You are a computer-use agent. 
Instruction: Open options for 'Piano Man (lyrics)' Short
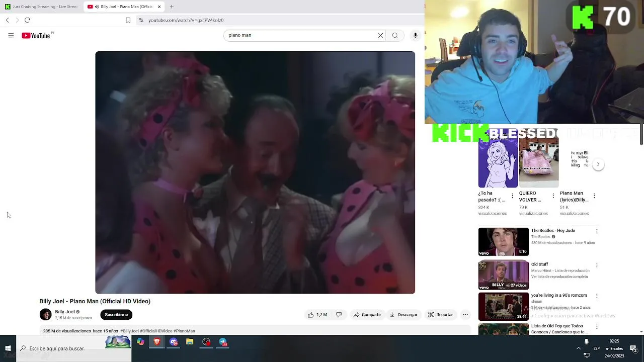coord(594,196)
